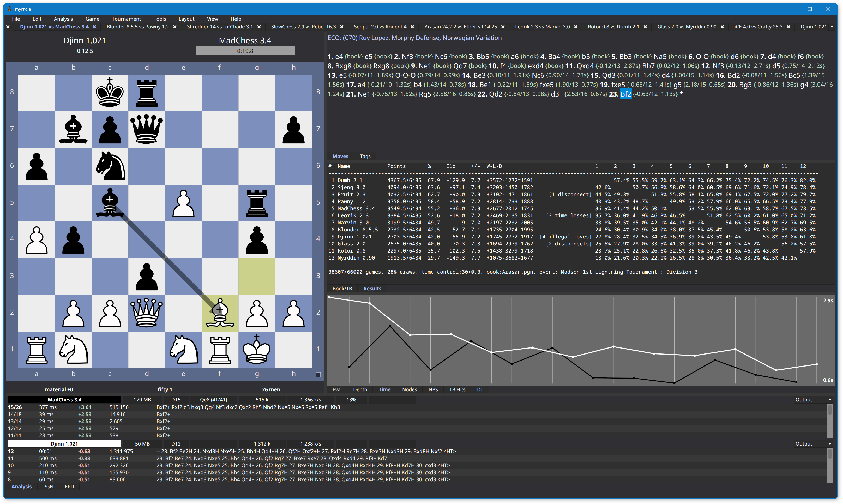Screen dimensions: 843x504
Task: Click the white rook on f1
Action: tap(220, 350)
